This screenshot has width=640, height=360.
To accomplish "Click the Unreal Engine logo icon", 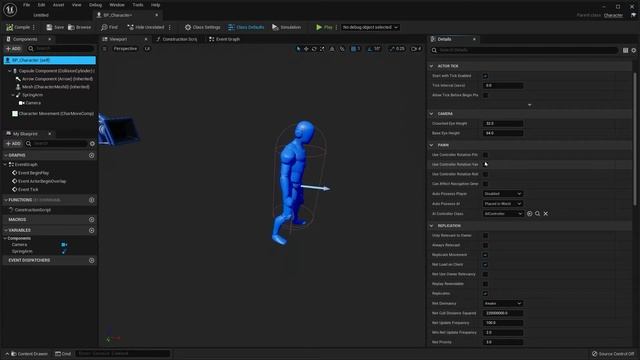I will pos(10,9).
